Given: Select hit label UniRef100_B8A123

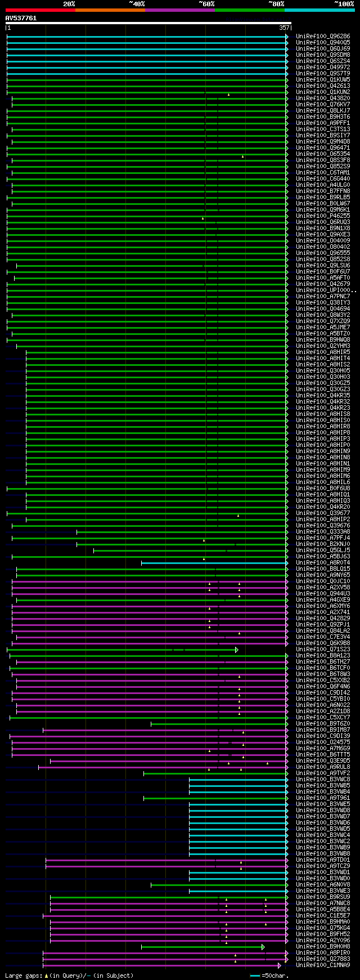Looking at the screenshot, I should tap(323, 656).
